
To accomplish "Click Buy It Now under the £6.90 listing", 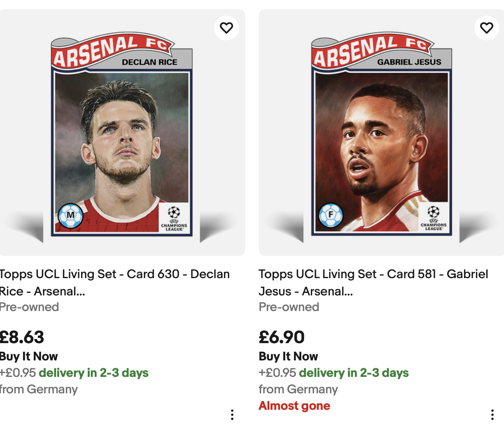I will pyautogui.click(x=288, y=356).
